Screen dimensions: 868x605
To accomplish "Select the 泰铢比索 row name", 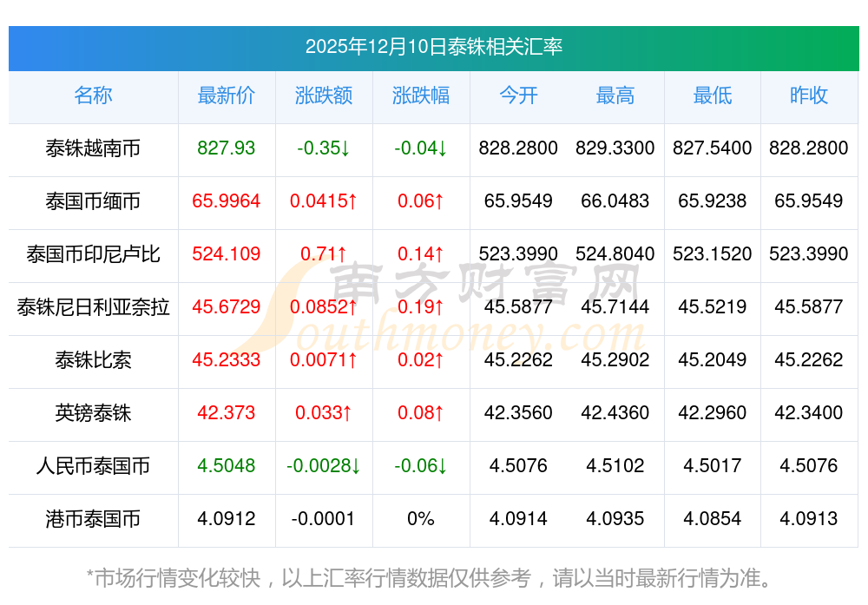I will click(x=93, y=360).
